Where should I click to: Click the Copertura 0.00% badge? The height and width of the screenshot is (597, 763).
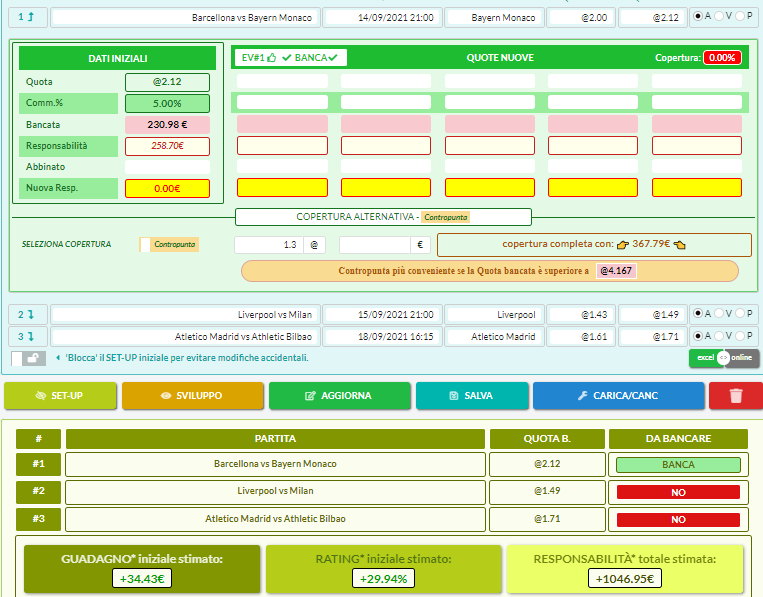tap(722, 57)
